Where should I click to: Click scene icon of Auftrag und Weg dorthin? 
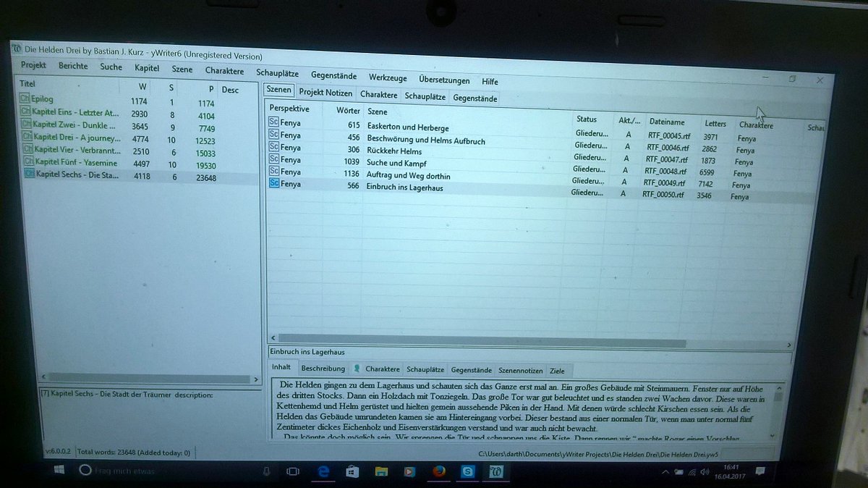(x=274, y=171)
